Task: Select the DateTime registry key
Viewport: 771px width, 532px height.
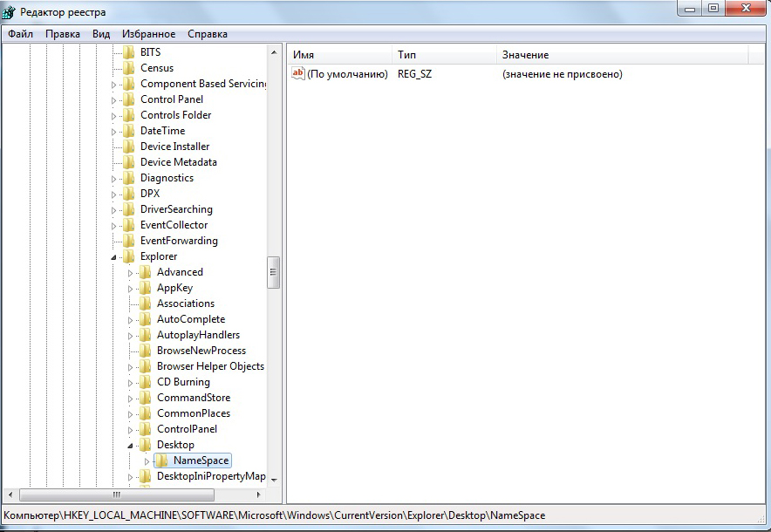Action: [162, 131]
